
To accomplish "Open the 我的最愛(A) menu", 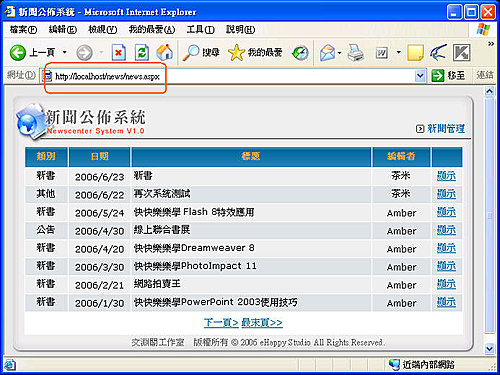I will pos(152,30).
